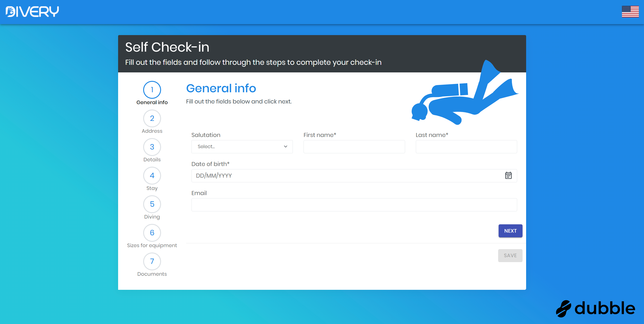Select step 1 General info circle
The height and width of the screenshot is (324, 644).
click(152, 90)
